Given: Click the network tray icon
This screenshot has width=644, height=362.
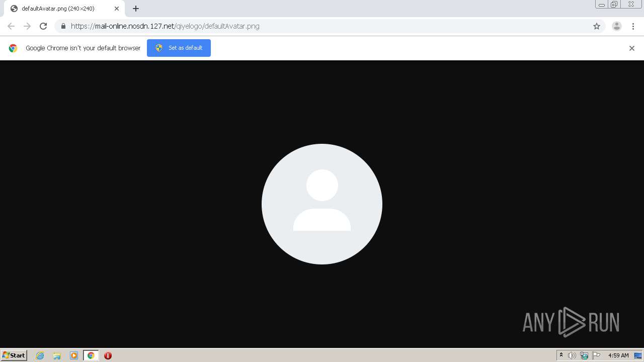Looking at the screenshot, I should (x=584, y=355).
